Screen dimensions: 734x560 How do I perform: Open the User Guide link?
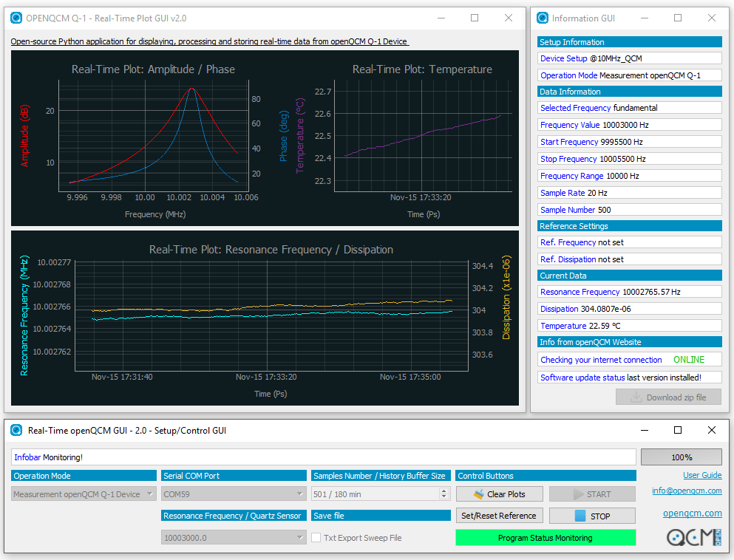(701, 475)
